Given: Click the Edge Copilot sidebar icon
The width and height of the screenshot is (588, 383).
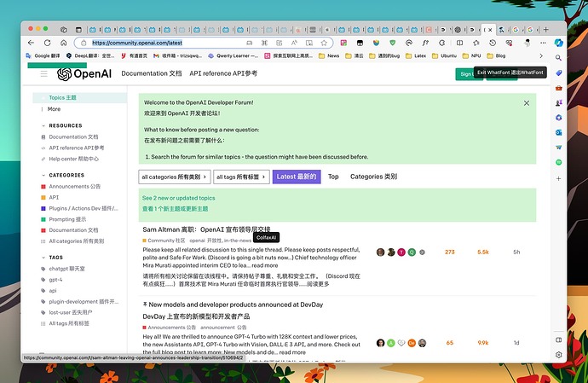Looking at the screenshot, I should coord(559,43).
